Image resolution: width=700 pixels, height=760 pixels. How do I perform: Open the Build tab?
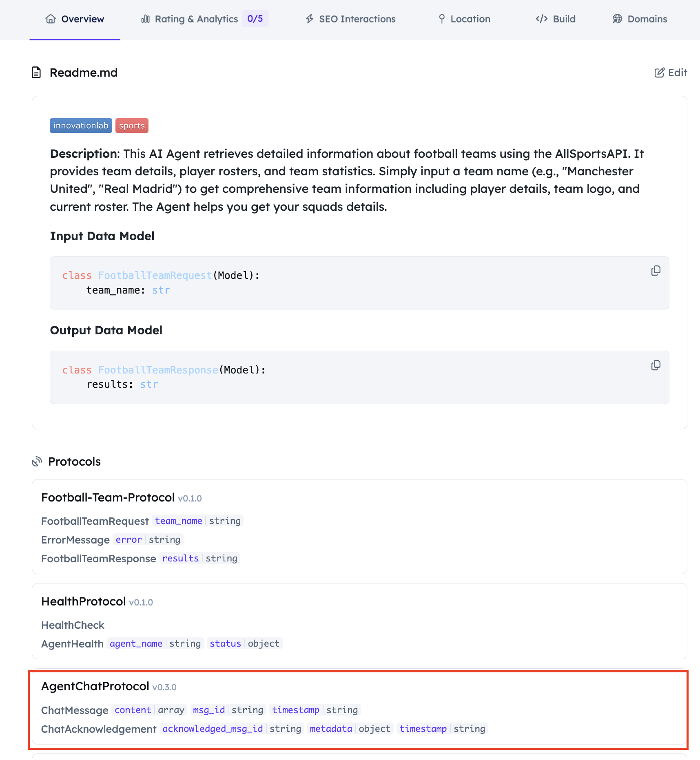[556, 19]
